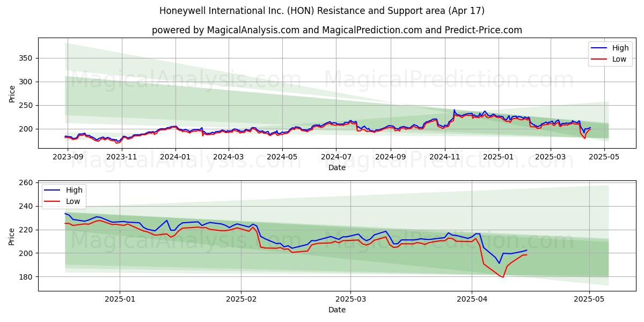Click the 260 price tick on the lower chart
Viewport: 644px width, 322px height.
click(27, 183)
